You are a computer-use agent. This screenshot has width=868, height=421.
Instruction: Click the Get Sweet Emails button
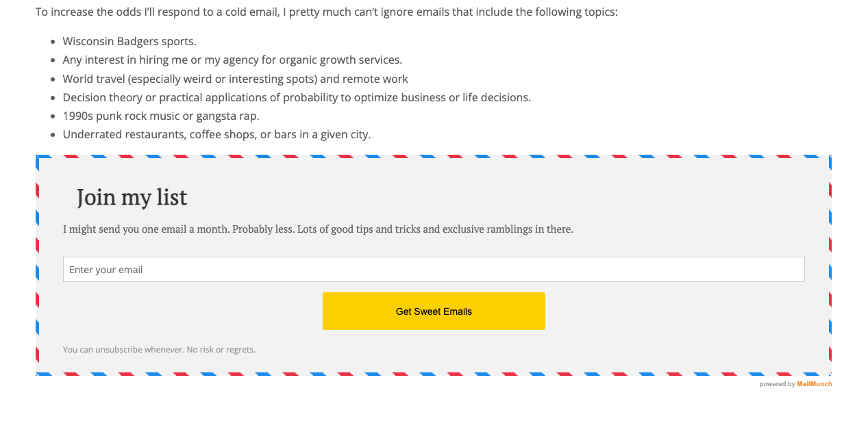[434, 311]
